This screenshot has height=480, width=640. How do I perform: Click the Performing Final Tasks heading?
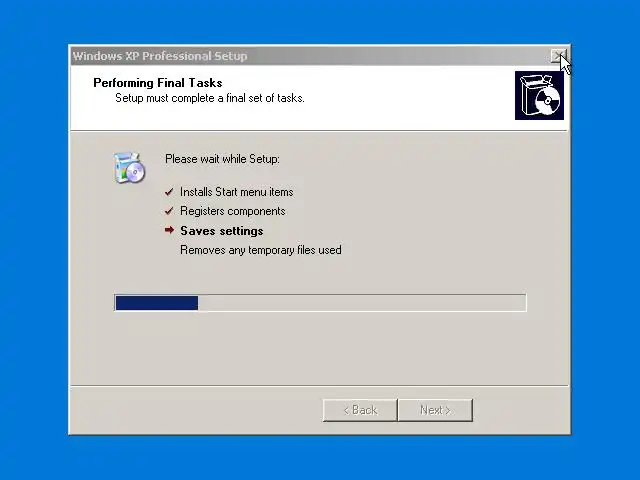[158, 83]
